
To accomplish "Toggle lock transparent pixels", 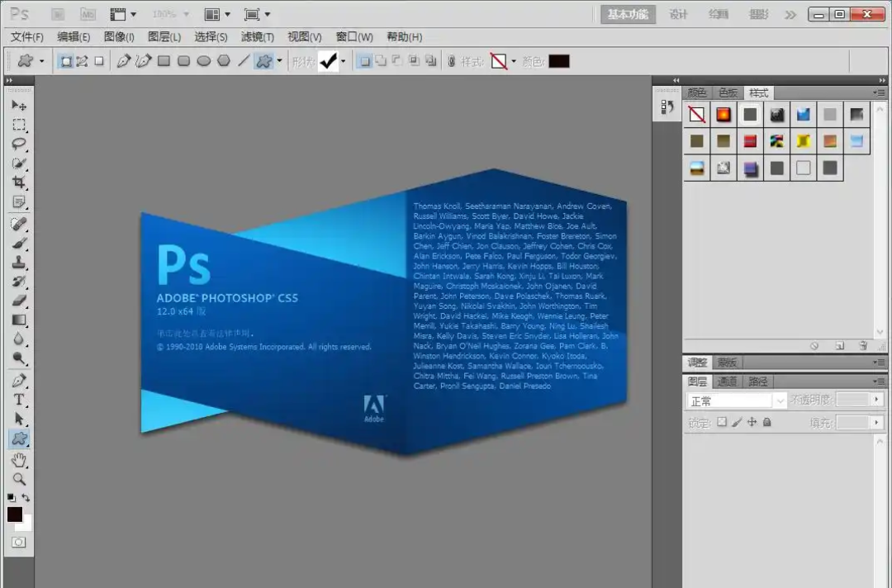I will pyautogui.click(x=721, y=422).
